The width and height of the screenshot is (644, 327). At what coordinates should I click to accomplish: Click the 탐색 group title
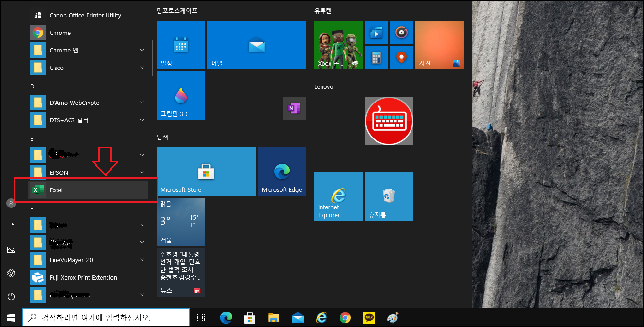pyautogui.click(x=162, y=137)
